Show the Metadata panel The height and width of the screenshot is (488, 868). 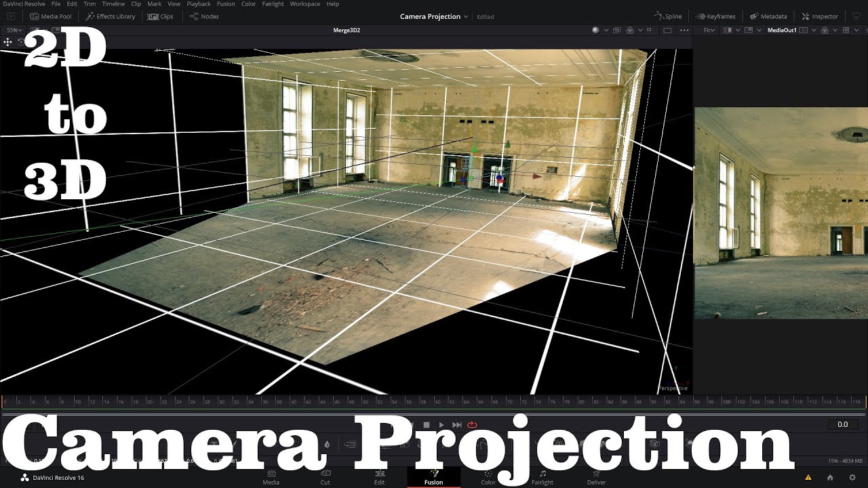click(768, 16)
